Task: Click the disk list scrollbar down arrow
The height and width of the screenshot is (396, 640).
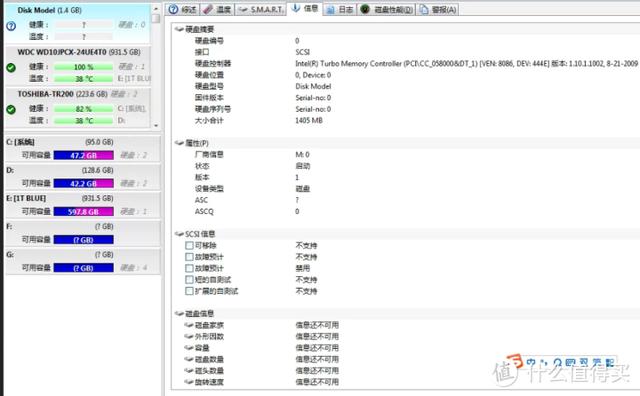Action: 156,126
